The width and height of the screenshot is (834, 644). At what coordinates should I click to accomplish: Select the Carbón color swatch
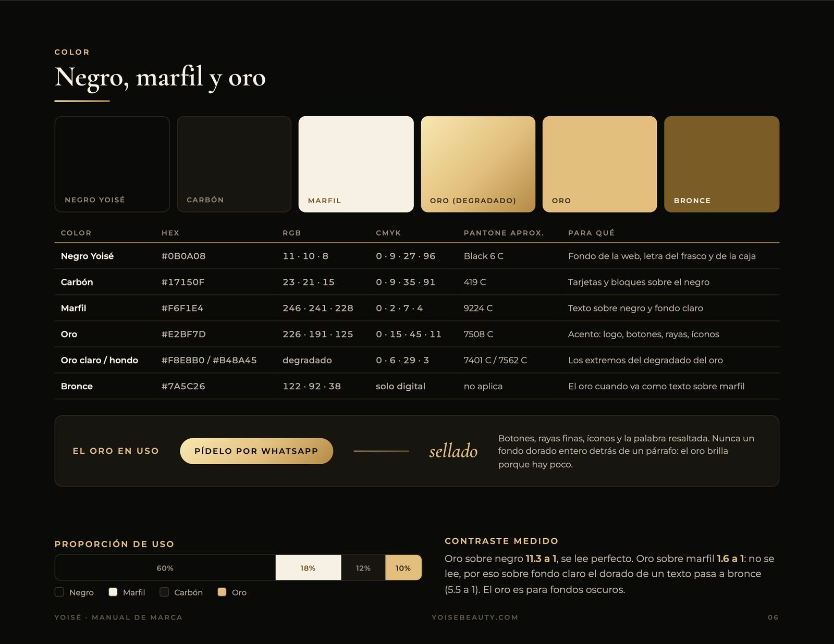(x=234, y=164)
